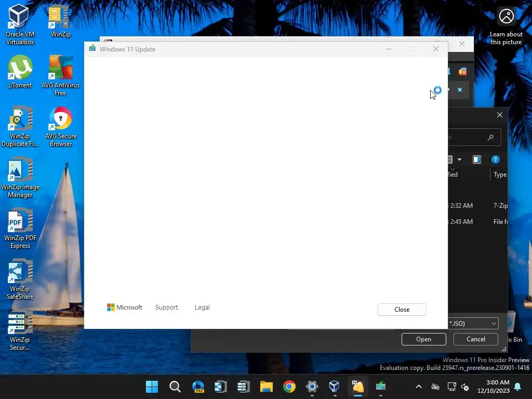Open µTorrent desktop shortcut
The image size is (532, 399).
tap(20, 72)
